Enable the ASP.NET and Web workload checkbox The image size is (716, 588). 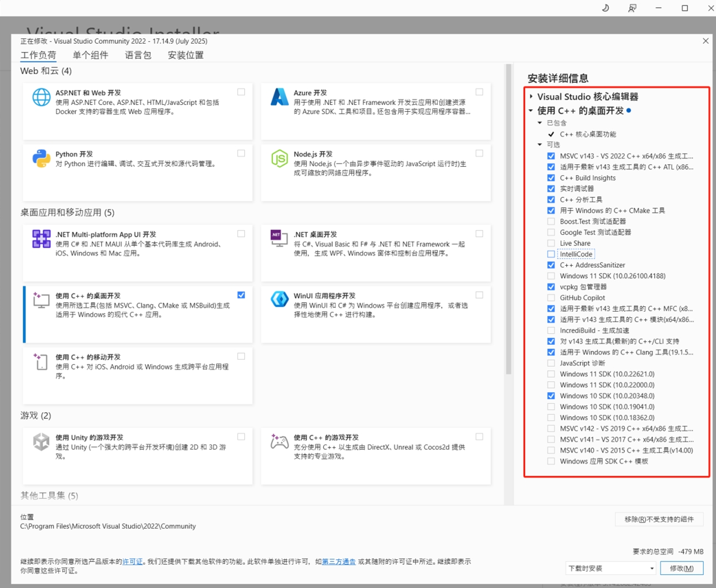241,92
